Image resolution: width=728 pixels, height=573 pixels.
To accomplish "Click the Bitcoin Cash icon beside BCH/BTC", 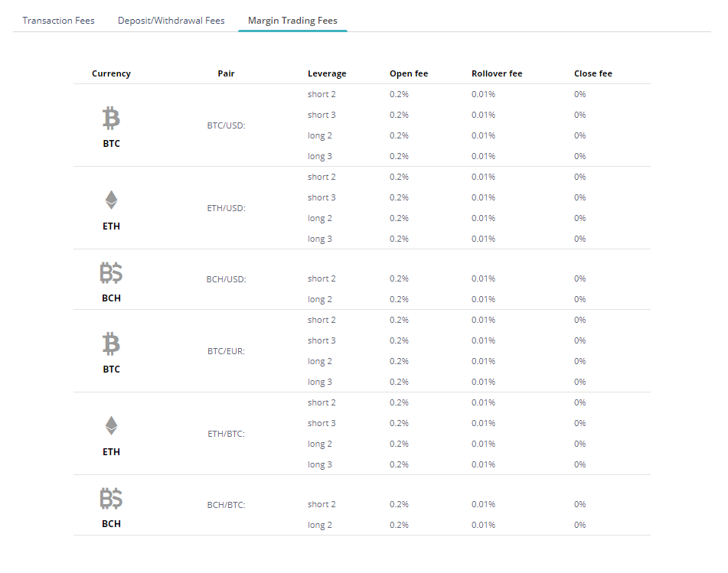I will click(111, 499).
